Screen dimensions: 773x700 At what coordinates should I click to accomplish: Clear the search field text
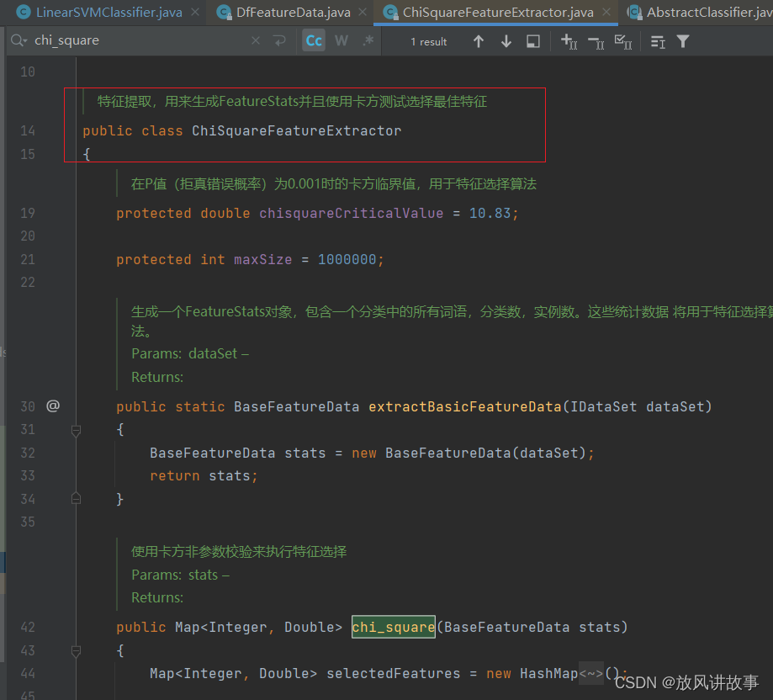click(256, 41)
